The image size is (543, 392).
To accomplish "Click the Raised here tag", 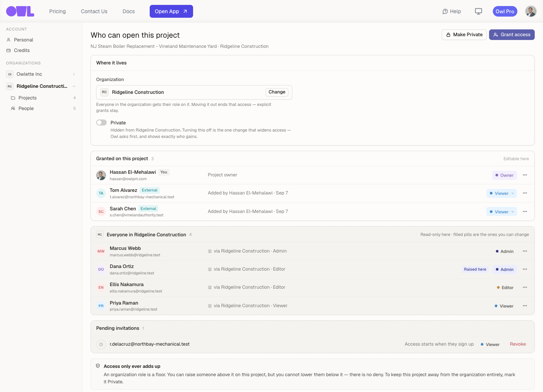I will tap(475, 269).
